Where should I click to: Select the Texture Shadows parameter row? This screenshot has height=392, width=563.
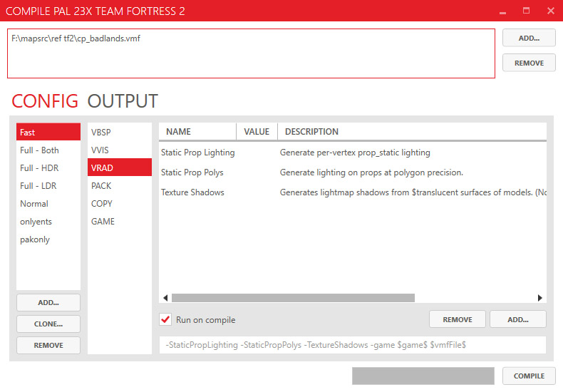click(x=353, y=192)
